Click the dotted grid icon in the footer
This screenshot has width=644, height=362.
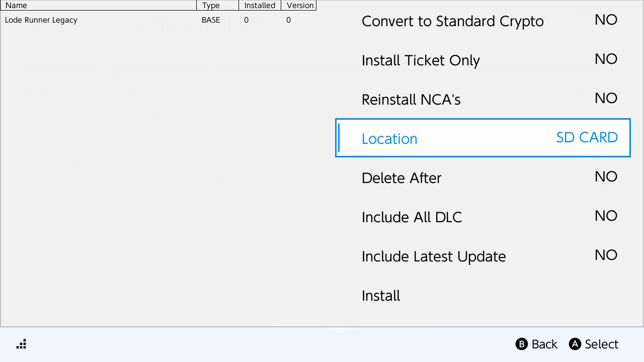click(x=21, y=344)
